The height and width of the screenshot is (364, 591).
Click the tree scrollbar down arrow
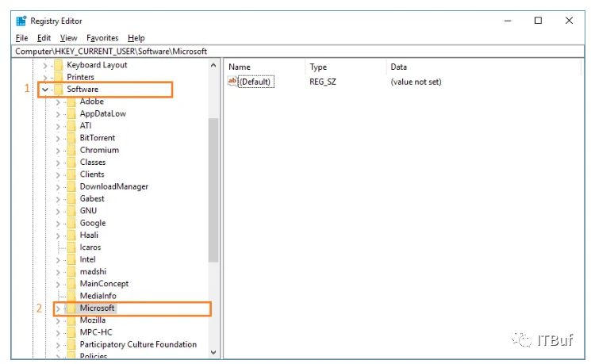click(x=213, y=353)
